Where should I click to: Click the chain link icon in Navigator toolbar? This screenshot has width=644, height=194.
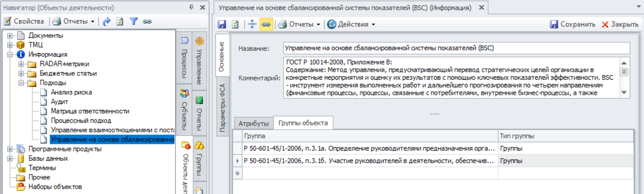147,22
